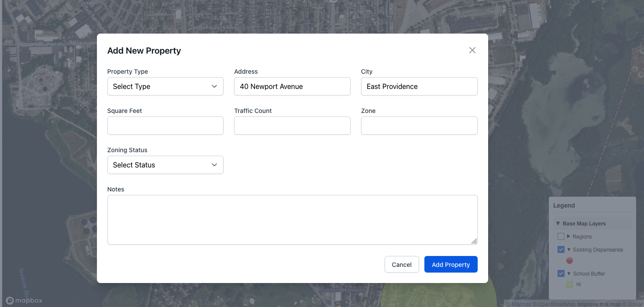Click the Cancel button

tap(402, 264)
